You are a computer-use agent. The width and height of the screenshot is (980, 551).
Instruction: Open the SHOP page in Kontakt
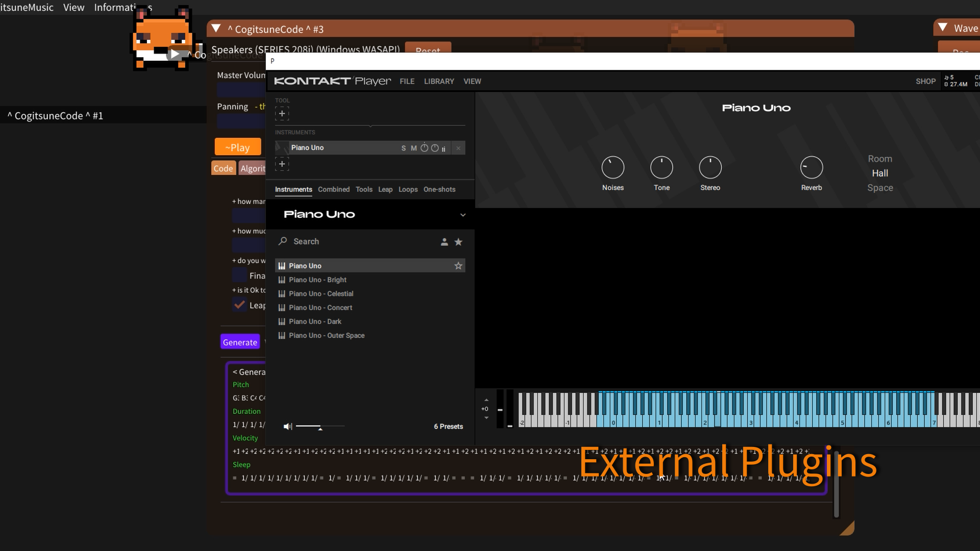click(926, 81)
